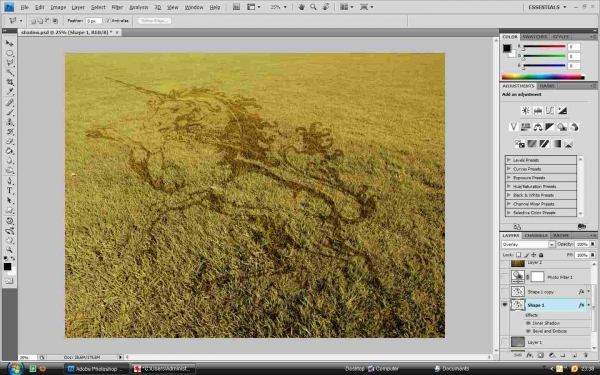Add an Exposure adjustment
Screen dimensions: 600x375
[562, 111]
